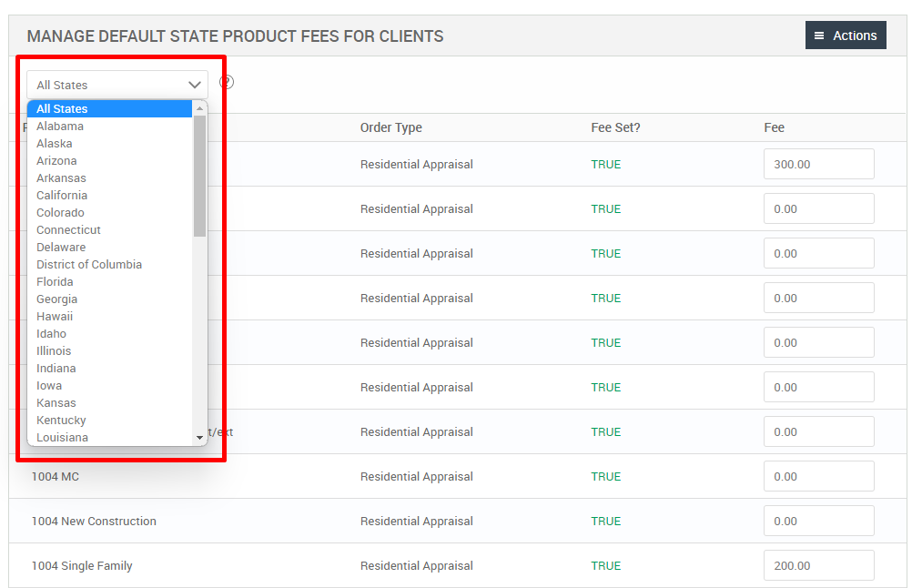
Task: Expand the All States combo box
Action: tap(117, 85)
